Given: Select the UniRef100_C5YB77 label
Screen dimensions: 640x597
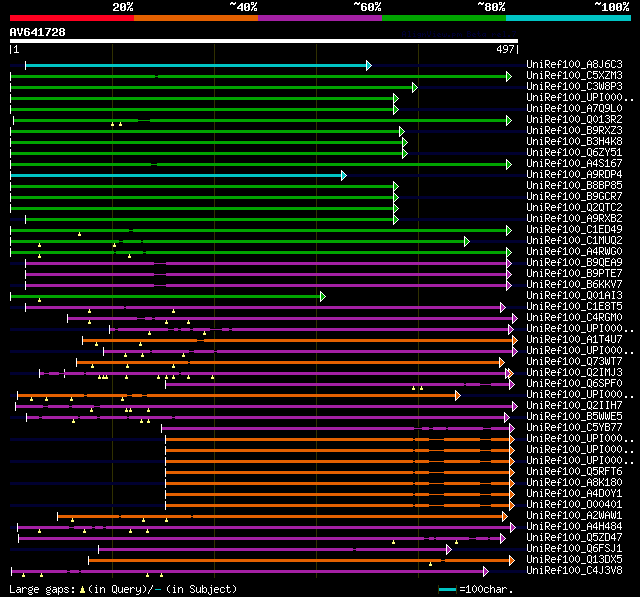Looking at the screenshot, I should 574,428.
